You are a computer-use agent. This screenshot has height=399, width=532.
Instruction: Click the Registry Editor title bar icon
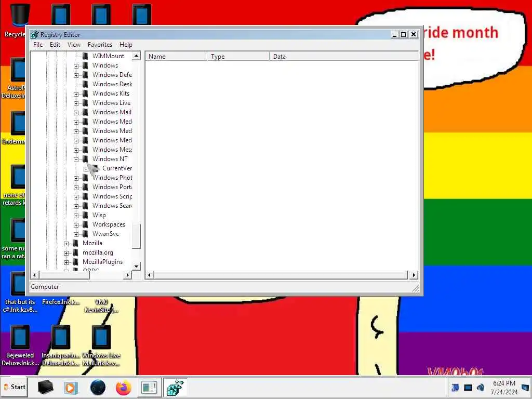[34, 35]
